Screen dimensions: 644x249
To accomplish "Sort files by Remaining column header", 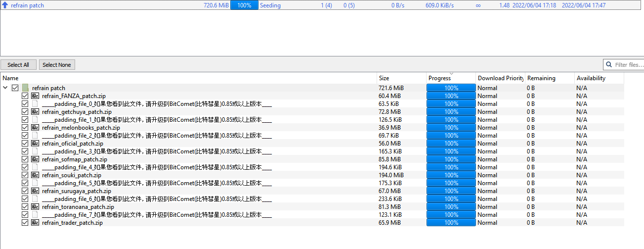I will coord(550,78).
